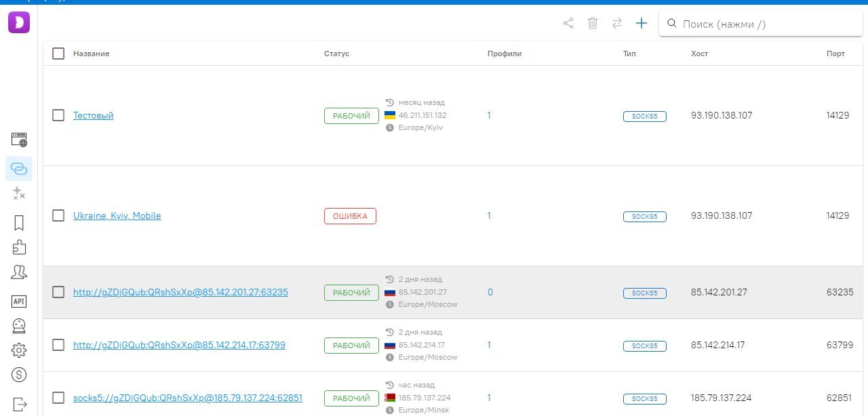The width and height of the screenshot is (868, 416).
Task: Open the settings gear in sidebar
Action: pyautogui.click(x=19, y=350)
